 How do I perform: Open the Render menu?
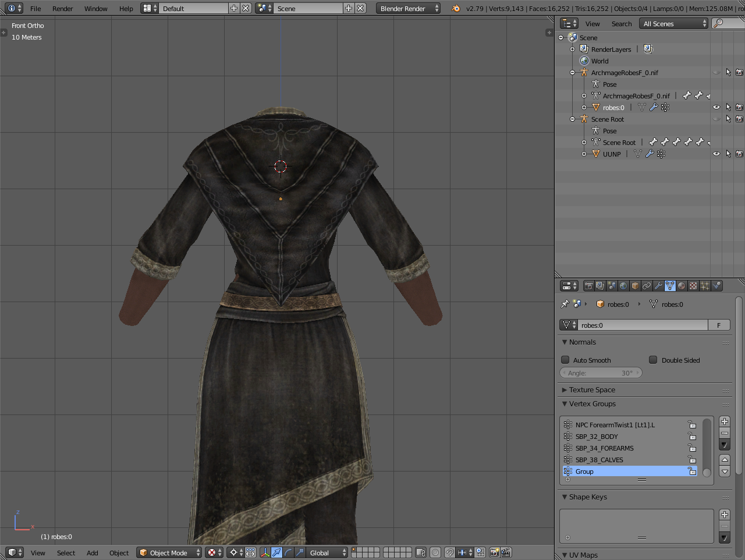coord(63,8)
